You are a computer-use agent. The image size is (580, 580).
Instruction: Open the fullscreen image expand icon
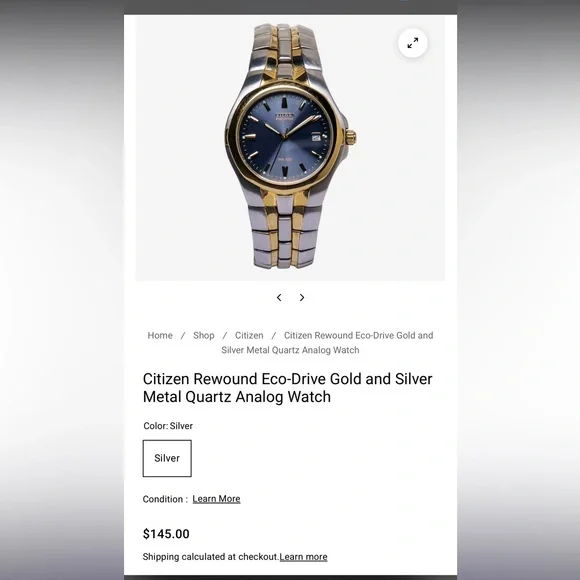click(x=412, y=43)
